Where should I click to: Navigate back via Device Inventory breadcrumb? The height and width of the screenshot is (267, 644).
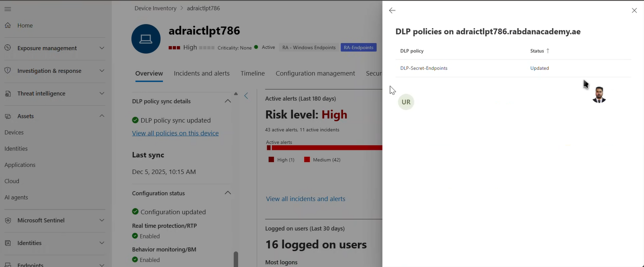[x=155, y=8]
